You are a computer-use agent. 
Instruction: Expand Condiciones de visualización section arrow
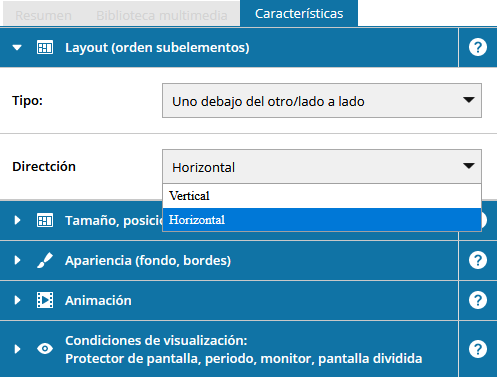point(17,349)
